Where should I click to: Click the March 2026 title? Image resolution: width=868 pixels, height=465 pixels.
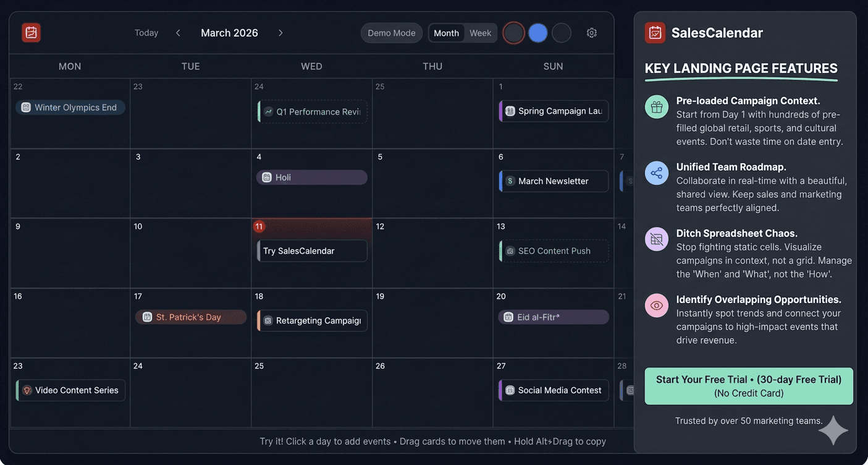(229, 33)
